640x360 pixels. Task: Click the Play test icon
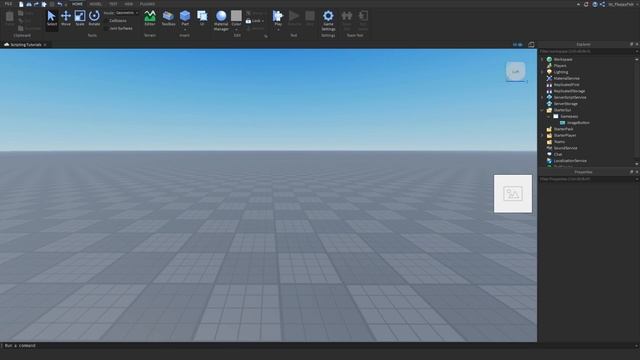pos(278,16)
